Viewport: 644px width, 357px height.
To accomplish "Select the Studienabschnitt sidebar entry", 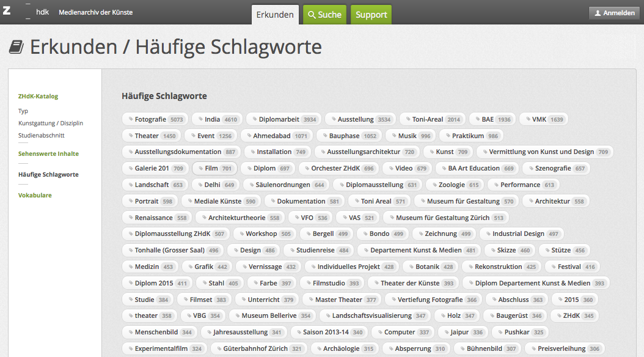I will point(41,135).
